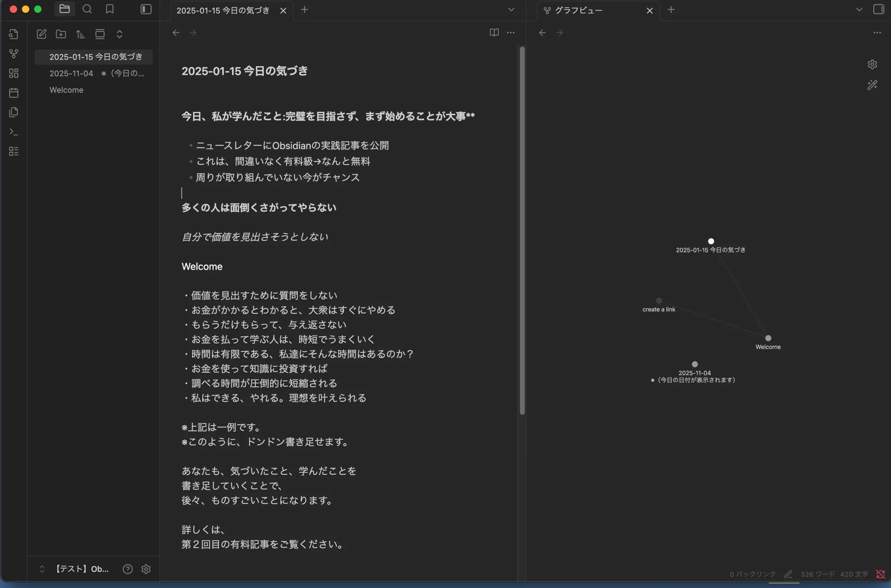This screenshot has width=891, height=588.
Task: Click the 326 ワード word count
Action: point(818,574)
